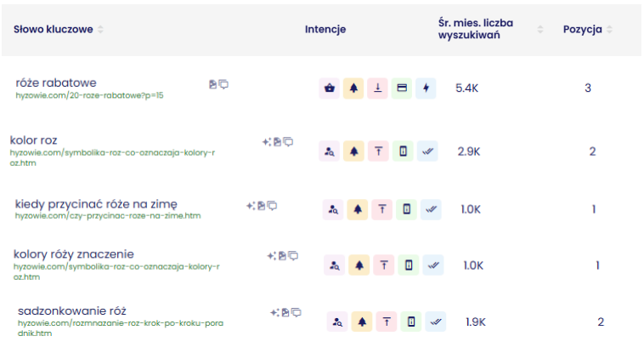The image size is (644, 353).
Task: Sort by Słowo kluczowe column arrows
Action: coord(100,29)
